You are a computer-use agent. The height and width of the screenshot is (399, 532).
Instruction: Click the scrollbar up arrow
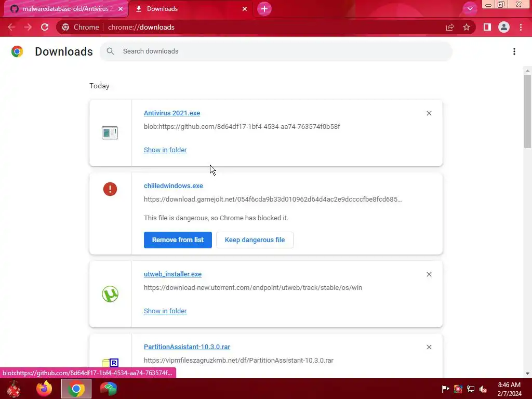click(x=527, y=71)
